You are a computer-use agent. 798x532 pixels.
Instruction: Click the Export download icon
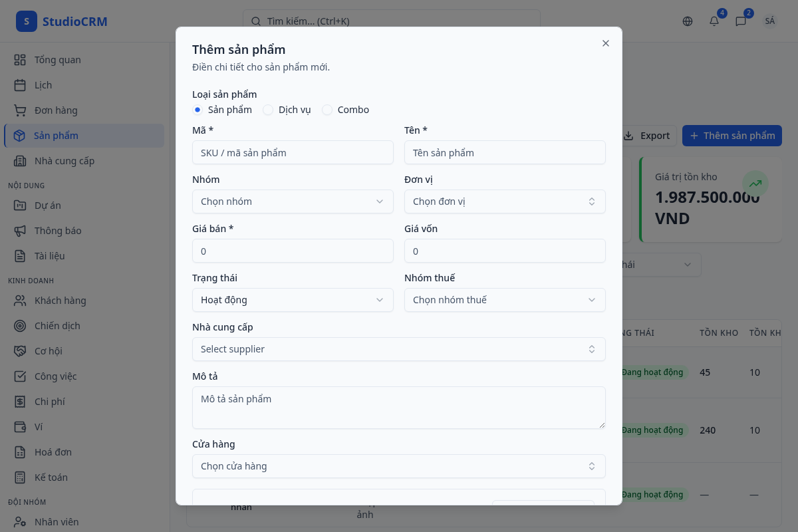(x=628, y=136)
